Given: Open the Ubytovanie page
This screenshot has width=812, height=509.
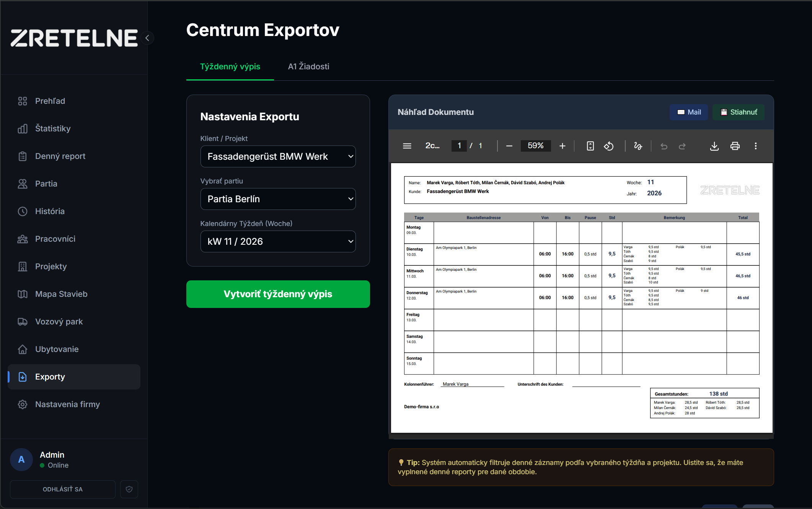Looking at the screenshot, I should 74,349.
